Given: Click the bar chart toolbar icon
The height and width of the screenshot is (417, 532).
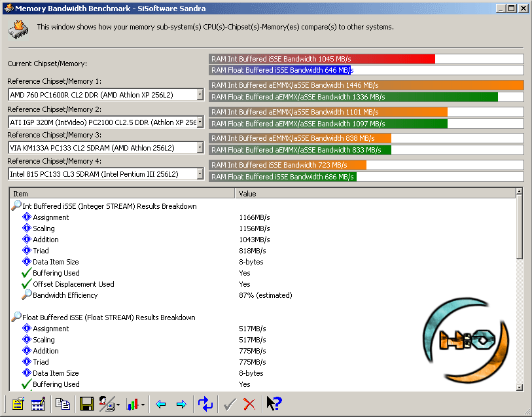Looking at the screenshot, I should coord(133,404).
